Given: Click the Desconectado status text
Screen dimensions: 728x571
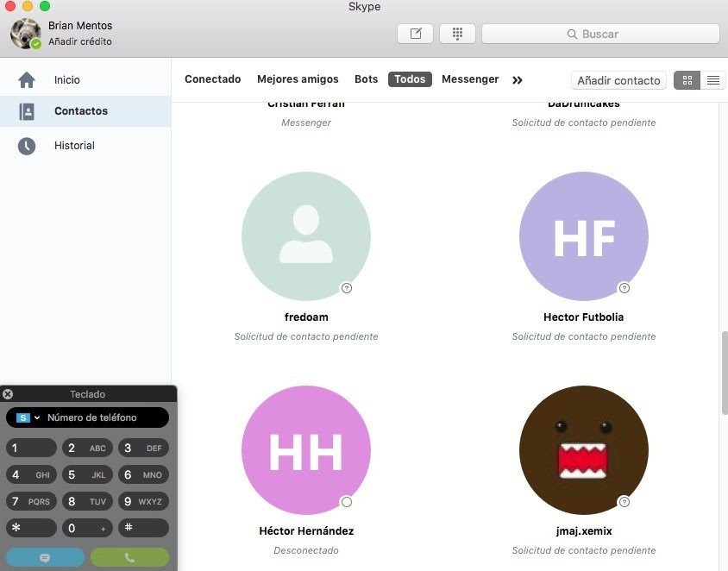Looking at the screenshot, I should coord(306,550).
